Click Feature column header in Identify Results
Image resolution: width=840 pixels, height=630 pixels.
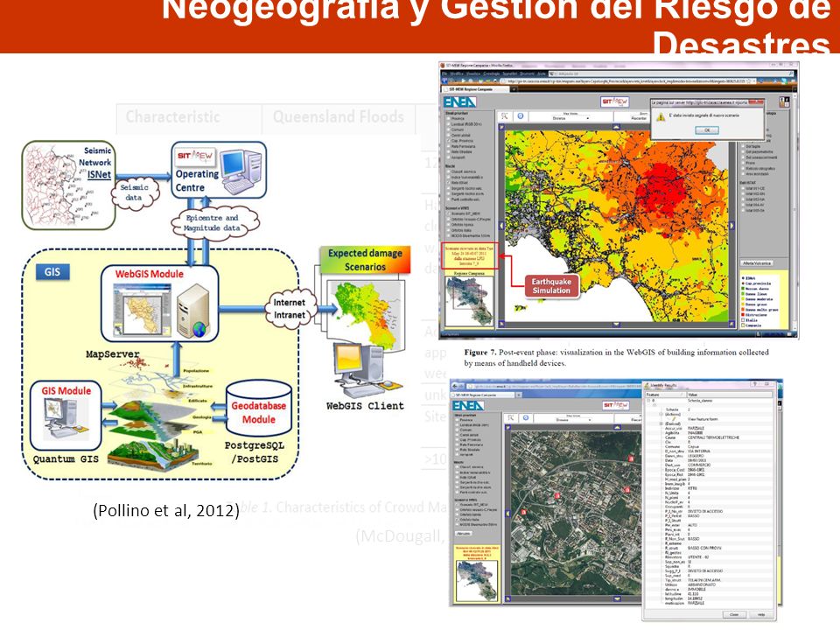(x=665, y=395)
